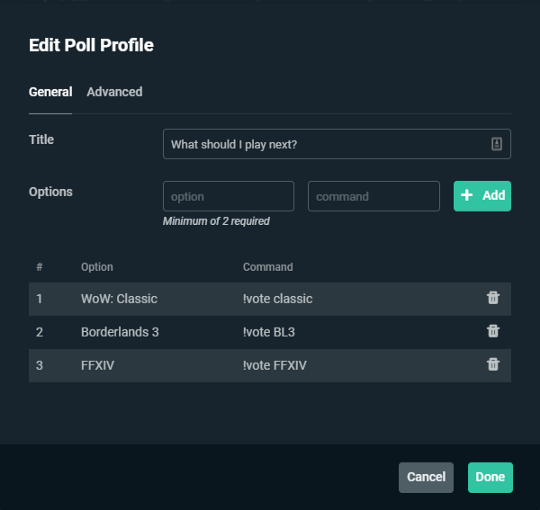
Task: Delete the Borderlands 3 option
Action: pyautogui.click(x=493, y=331)
